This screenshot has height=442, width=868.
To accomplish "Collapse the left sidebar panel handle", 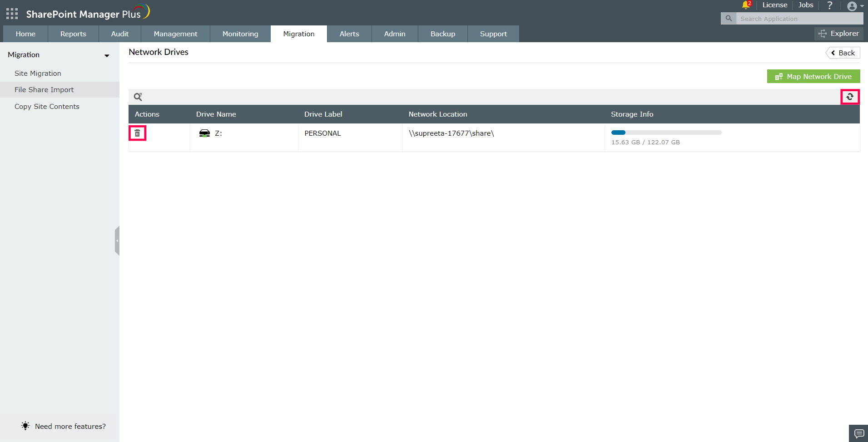I will pos(117,241).
